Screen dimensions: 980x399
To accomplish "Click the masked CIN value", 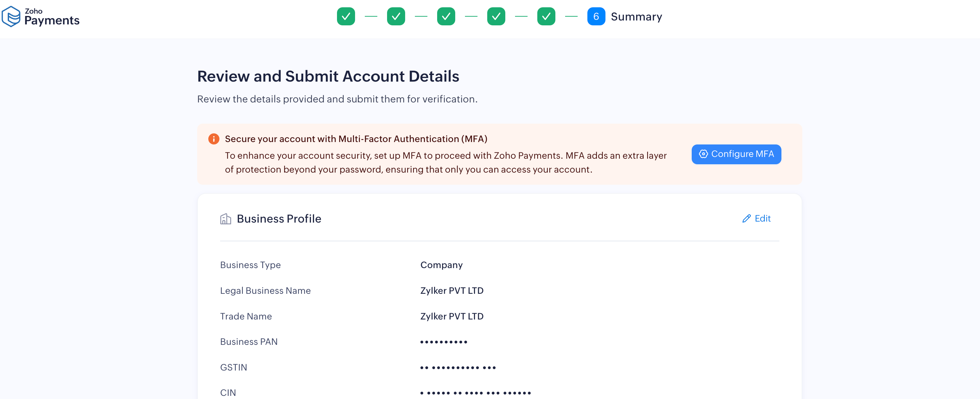I will pos(475,393).
